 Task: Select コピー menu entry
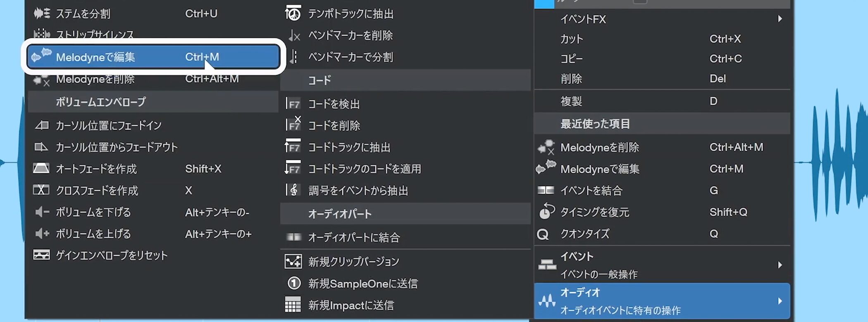point(572,59)
